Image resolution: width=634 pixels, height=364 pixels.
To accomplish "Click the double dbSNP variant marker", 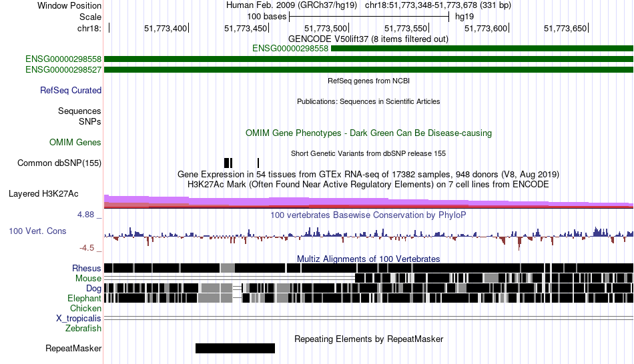I will click(x=228, y=163).
